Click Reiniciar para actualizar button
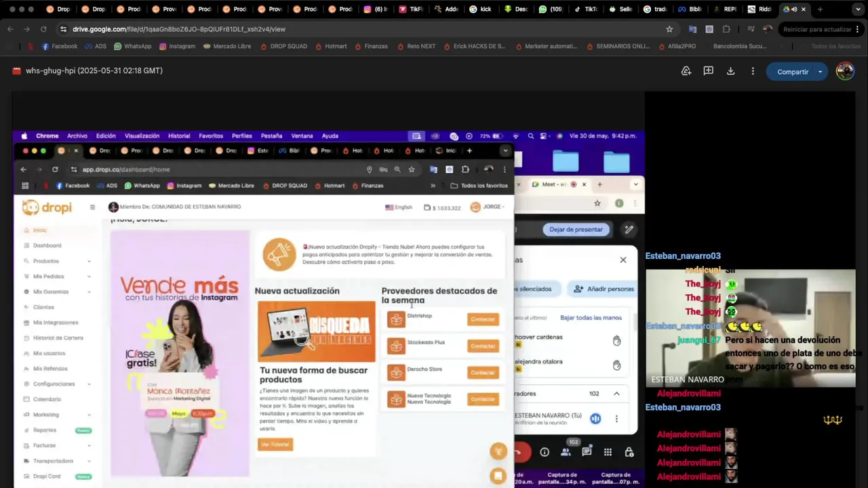 [816, 29]
